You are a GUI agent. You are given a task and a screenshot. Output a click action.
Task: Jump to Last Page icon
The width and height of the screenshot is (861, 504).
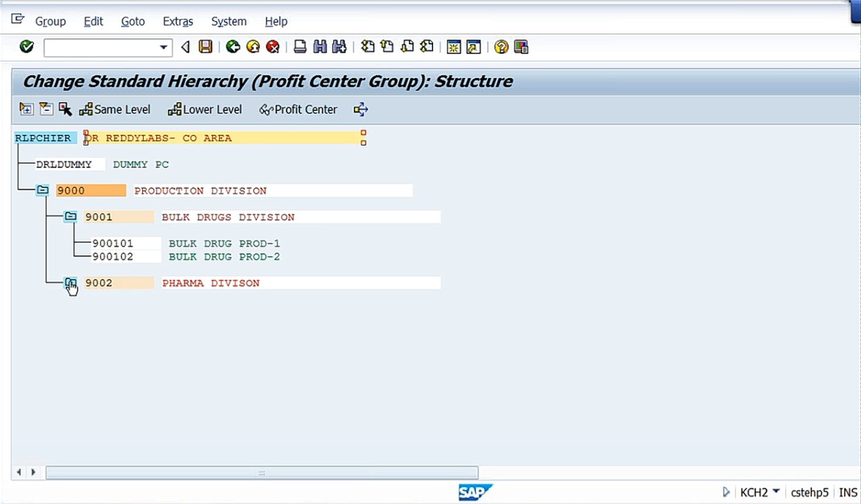[426, 47]
